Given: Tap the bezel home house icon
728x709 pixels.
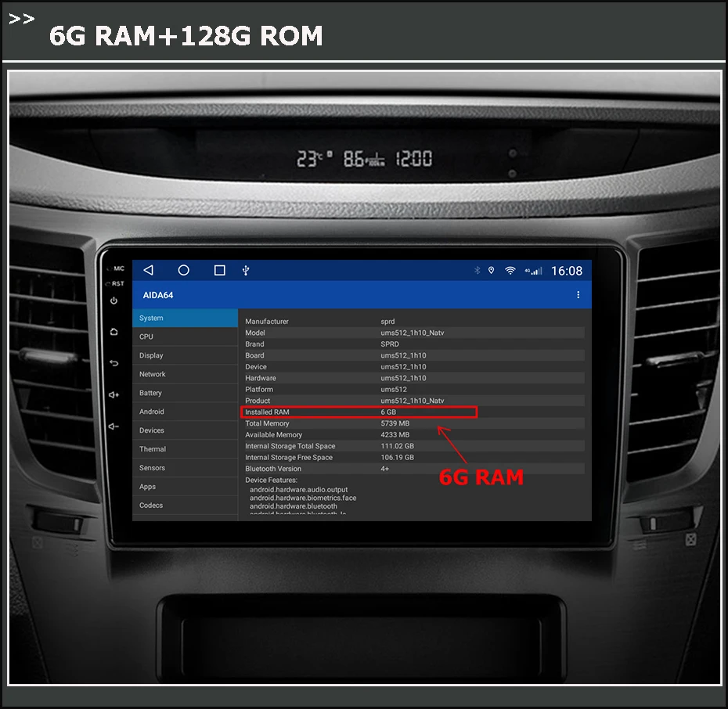Looking at the screenshot, I should point(114,332).
